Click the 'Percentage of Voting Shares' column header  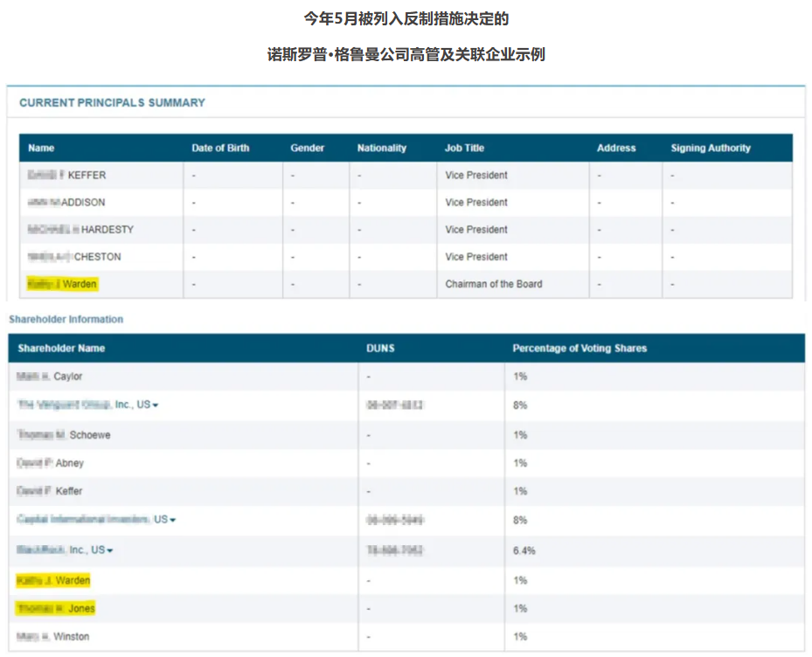coord(580,348)
